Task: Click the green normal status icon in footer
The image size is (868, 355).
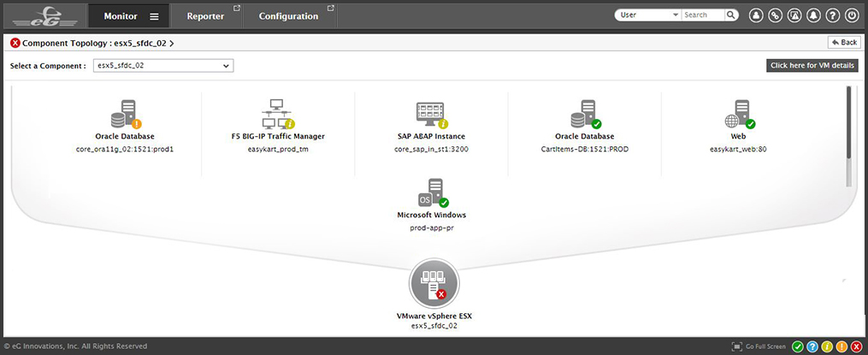Action: click(797, 346)
